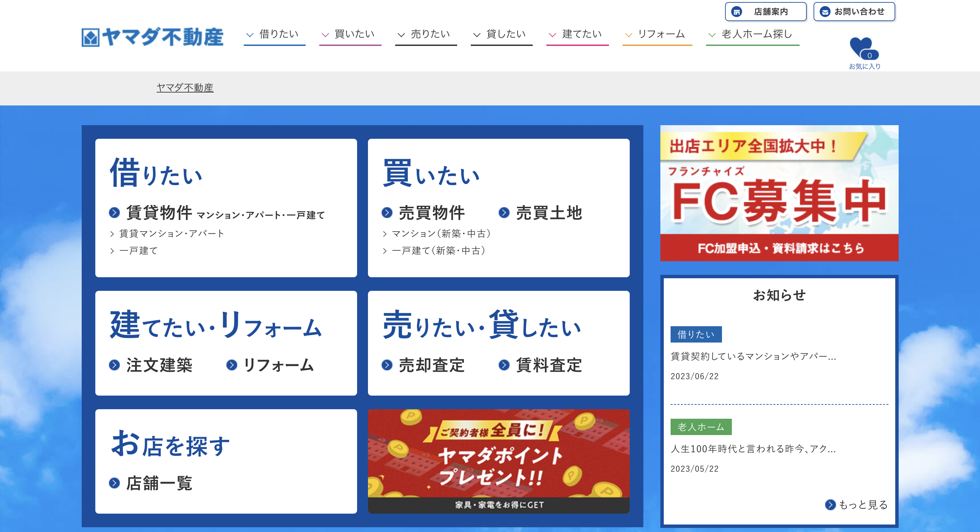Click the 2023/06/22 news date
Screen dimensions: 980x532
[694, 376]
